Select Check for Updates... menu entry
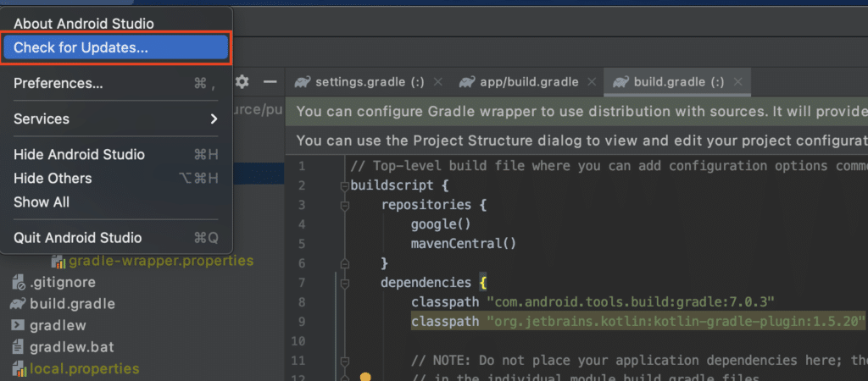The height and width of the screenshot is (381, 868). click(115, 48)
